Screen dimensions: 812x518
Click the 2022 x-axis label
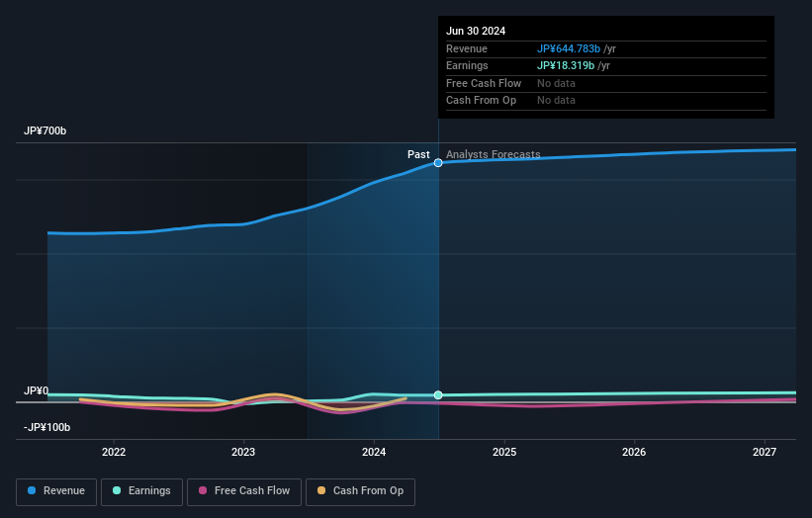pyautogui.click(x=114, y=452)
